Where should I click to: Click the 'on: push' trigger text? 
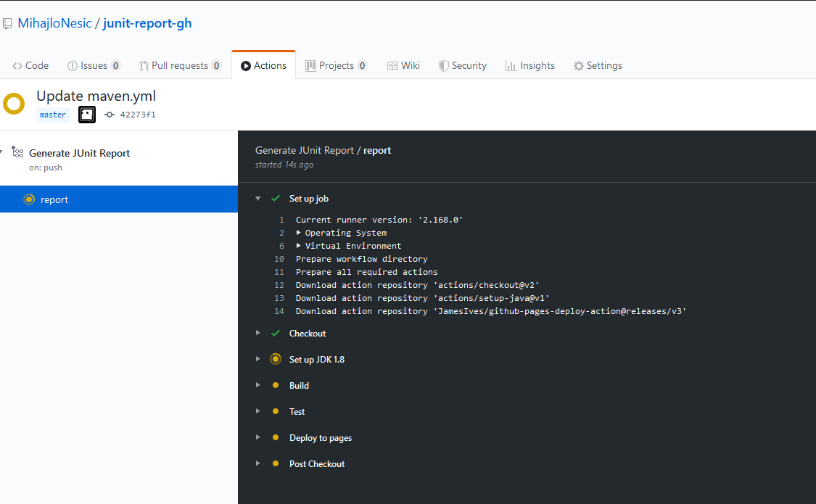(46, 168)
